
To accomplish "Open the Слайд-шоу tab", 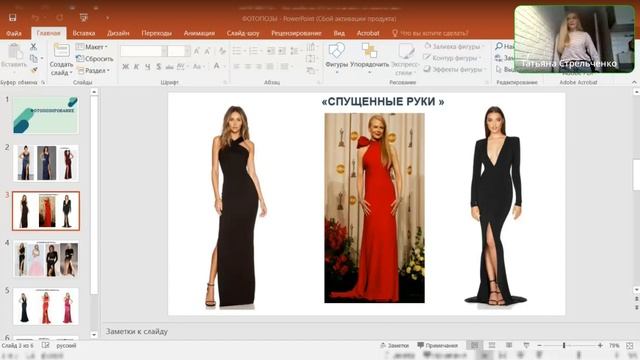I will coord(243,33).
